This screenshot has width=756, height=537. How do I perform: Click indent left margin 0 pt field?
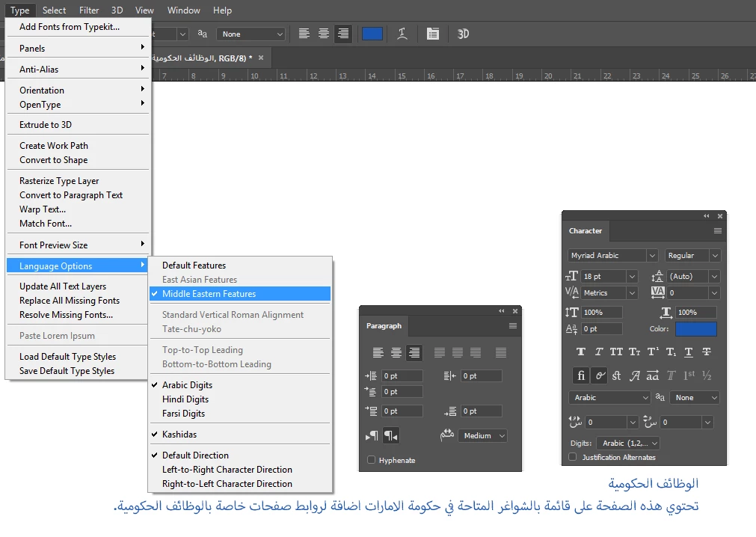point(402,376)
